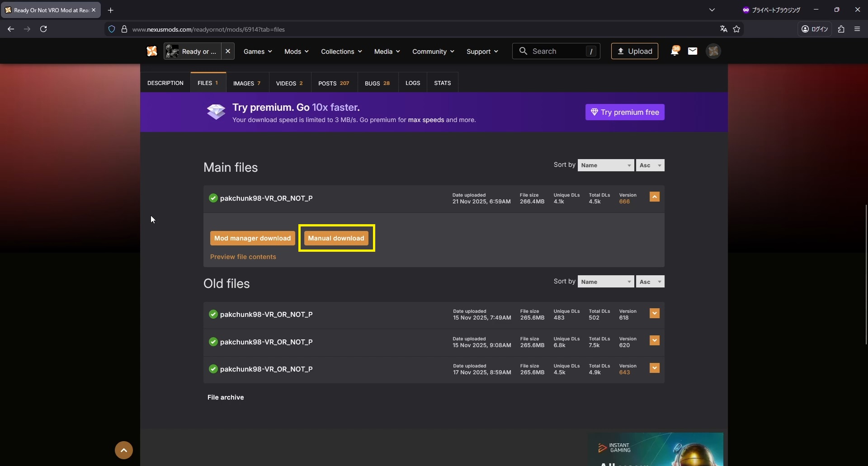Expand the version 643 old file
The height and width of the screenshot is (466, 868).
(654, 368)
